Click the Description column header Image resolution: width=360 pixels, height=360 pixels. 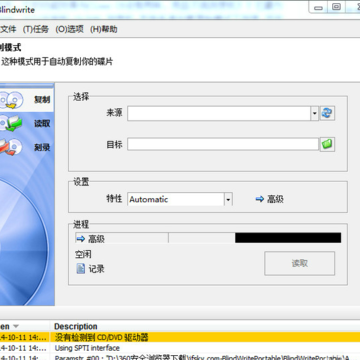tap(76, 326)
